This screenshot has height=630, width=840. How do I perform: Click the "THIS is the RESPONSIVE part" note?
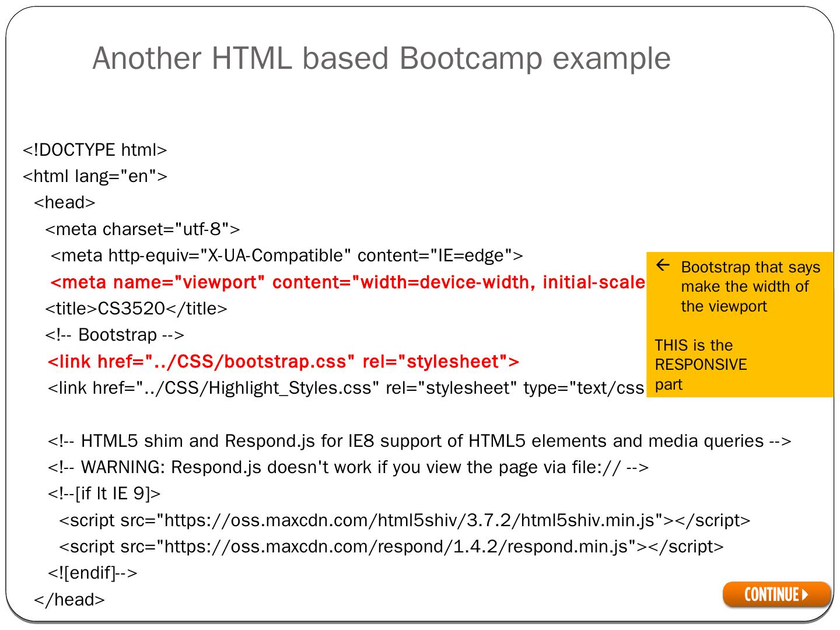(x=701, y=365)
